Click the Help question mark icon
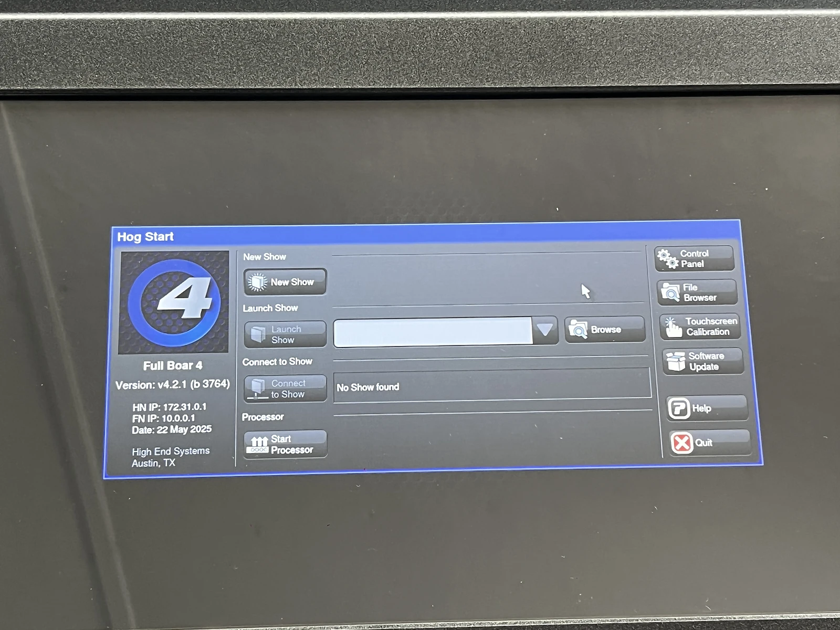 click(x=679, y=408)
